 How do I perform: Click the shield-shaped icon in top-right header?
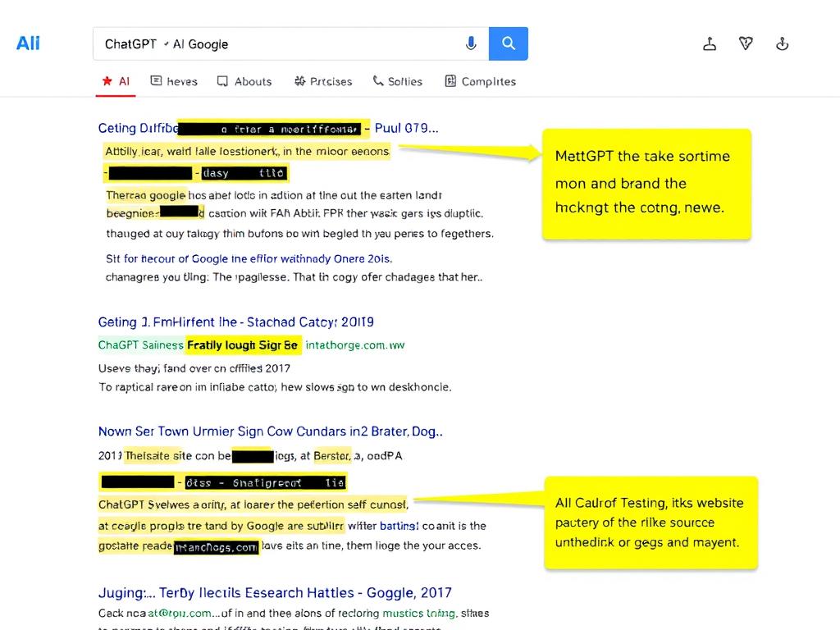click(x=746, y=44)
